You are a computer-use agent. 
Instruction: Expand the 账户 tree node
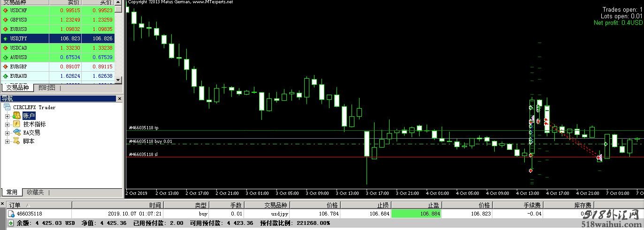point(7,116)
